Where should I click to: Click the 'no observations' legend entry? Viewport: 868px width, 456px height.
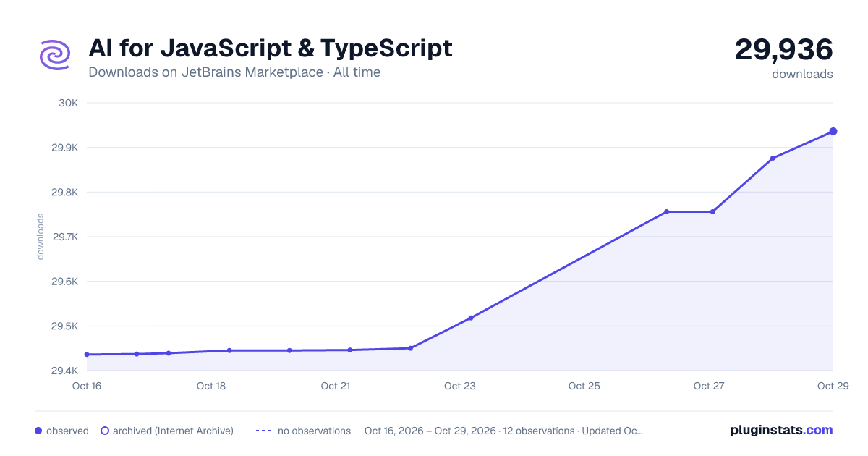pyautogui.click(x=303, y=431)
